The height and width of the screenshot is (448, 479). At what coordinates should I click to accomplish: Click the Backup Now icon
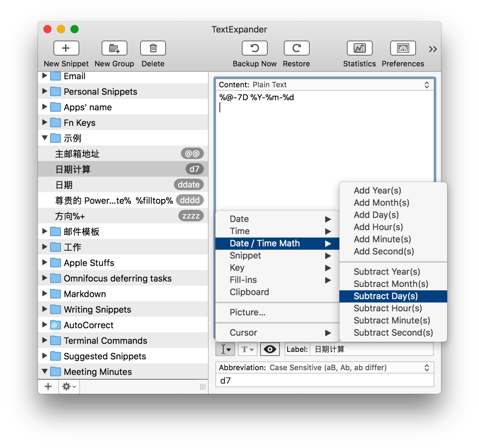pos(255,48)
